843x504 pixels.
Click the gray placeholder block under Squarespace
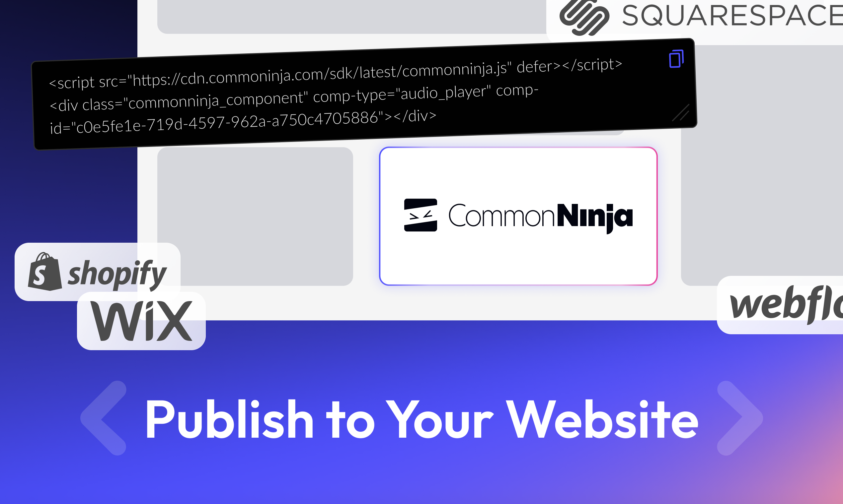click(x=761, y=163)
